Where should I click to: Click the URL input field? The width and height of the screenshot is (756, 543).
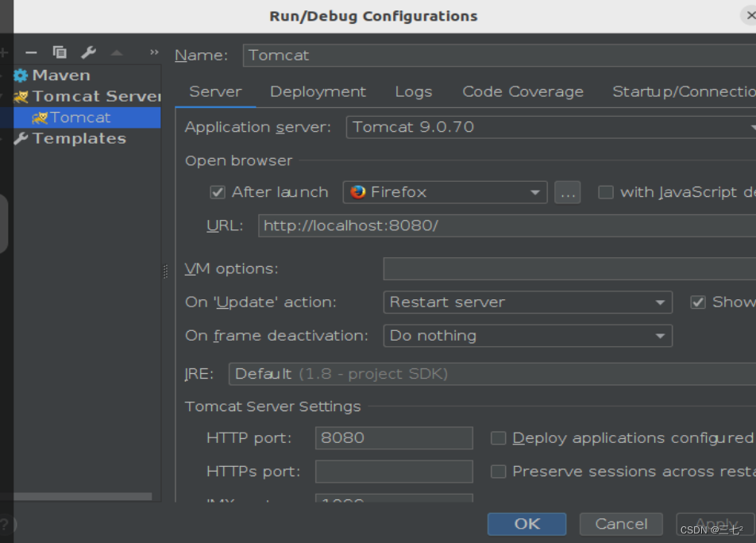pyautogui.click(x=507, y=226)
